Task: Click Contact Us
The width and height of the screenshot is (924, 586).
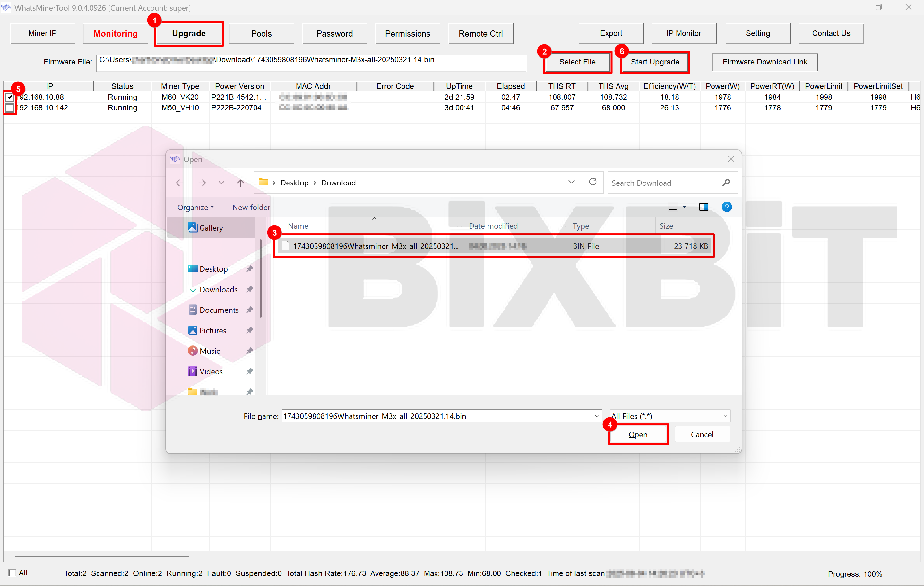Action: coord(831,34)
